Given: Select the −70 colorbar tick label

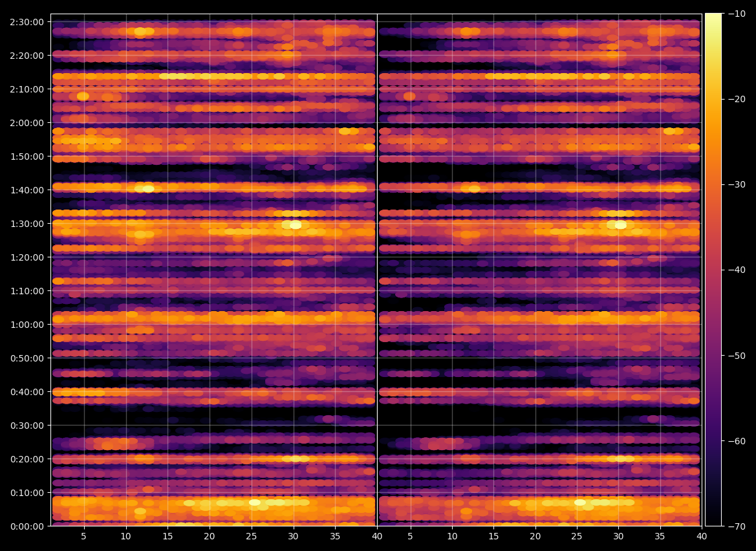Looking at the screenshot, I should (x=736, y=526).
